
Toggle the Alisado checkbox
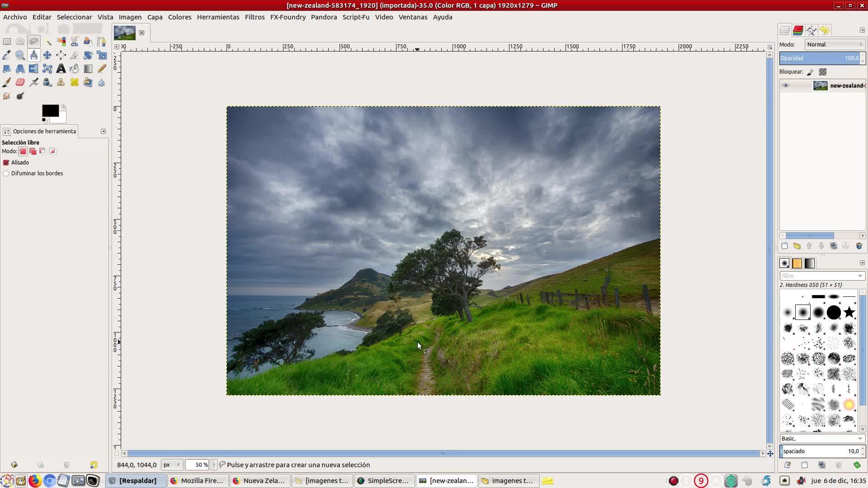click(x=6, y=163)
